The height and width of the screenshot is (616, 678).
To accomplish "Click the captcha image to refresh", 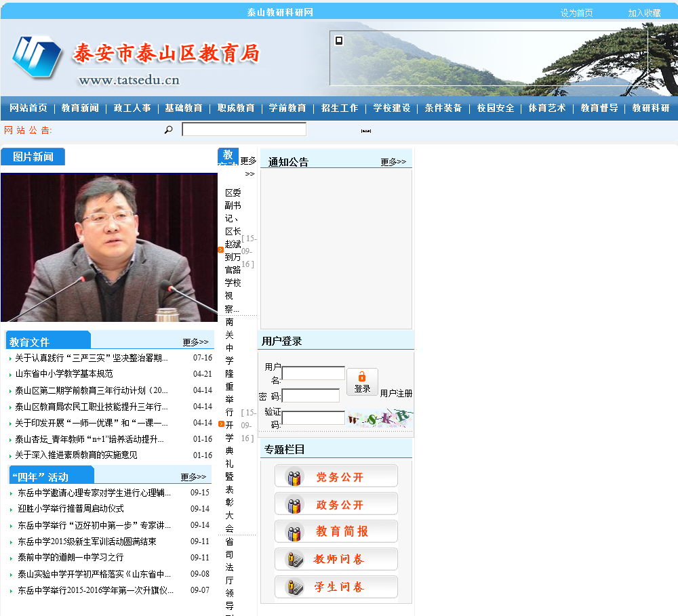I will 380,418.
